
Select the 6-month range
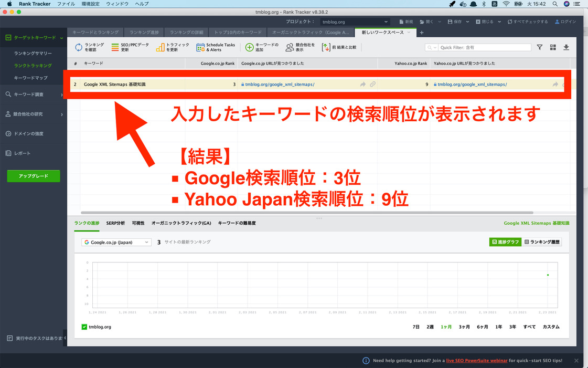coord(482,327)
